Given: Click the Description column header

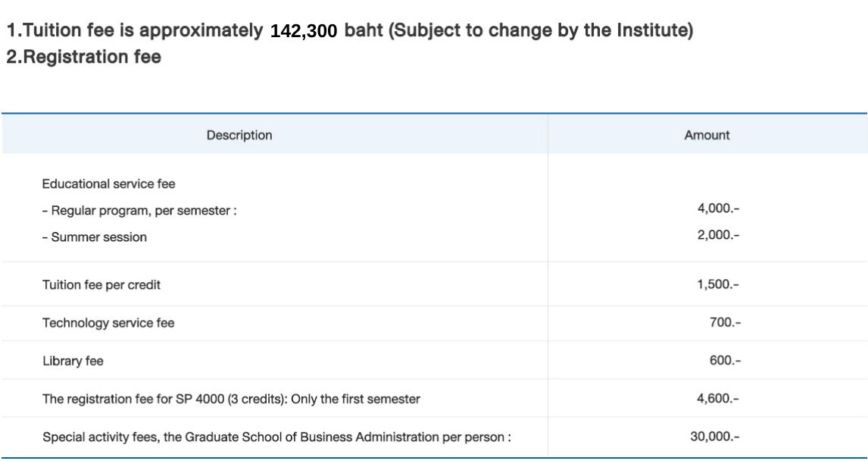Looking at the screenshot, I should (x=239, y=135).
